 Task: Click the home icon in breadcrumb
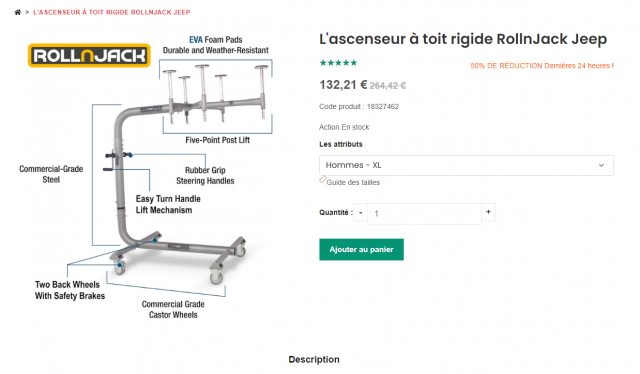click(18, 12)
